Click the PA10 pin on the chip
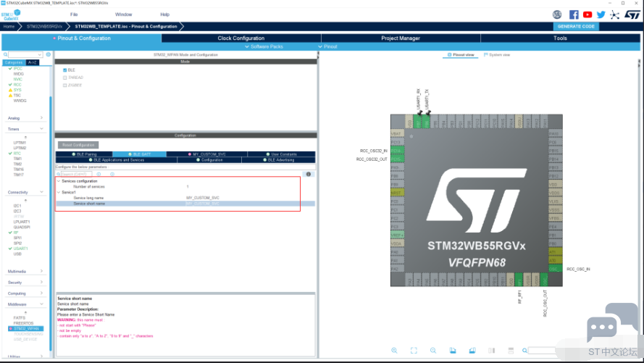This screenshot has height=363, width=644. pyautogui.click(x=556, y=134)
